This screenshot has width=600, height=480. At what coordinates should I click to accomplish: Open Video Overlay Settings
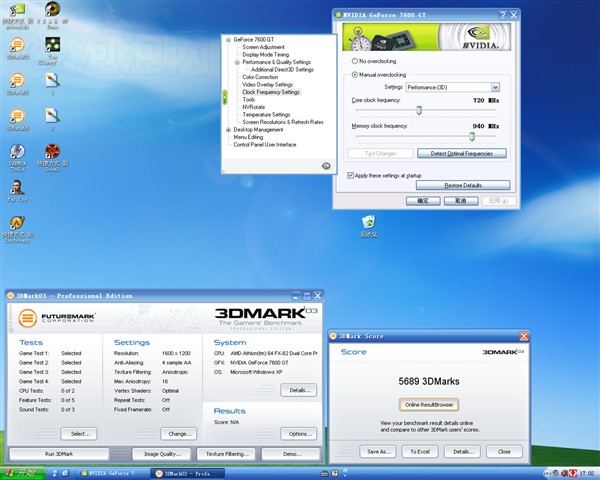point(267,85)
